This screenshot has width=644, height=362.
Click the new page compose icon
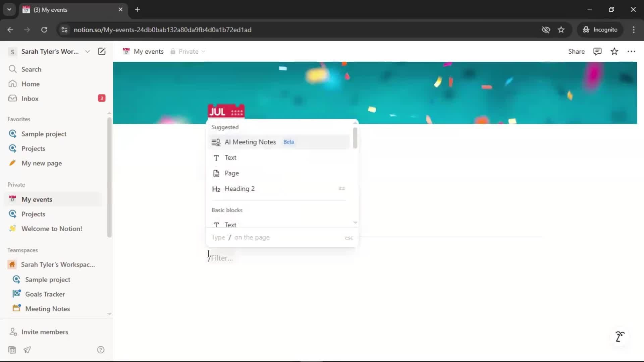[102, 51]
